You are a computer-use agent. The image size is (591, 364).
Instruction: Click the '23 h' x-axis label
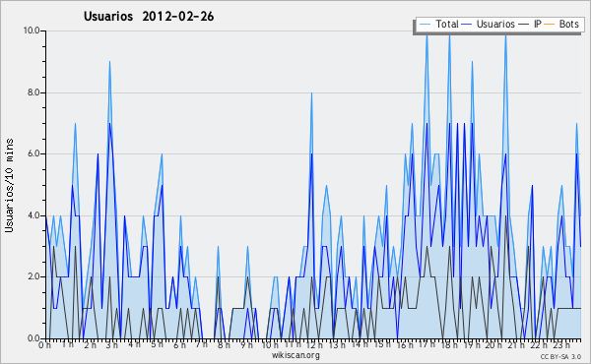pos(561,345)
